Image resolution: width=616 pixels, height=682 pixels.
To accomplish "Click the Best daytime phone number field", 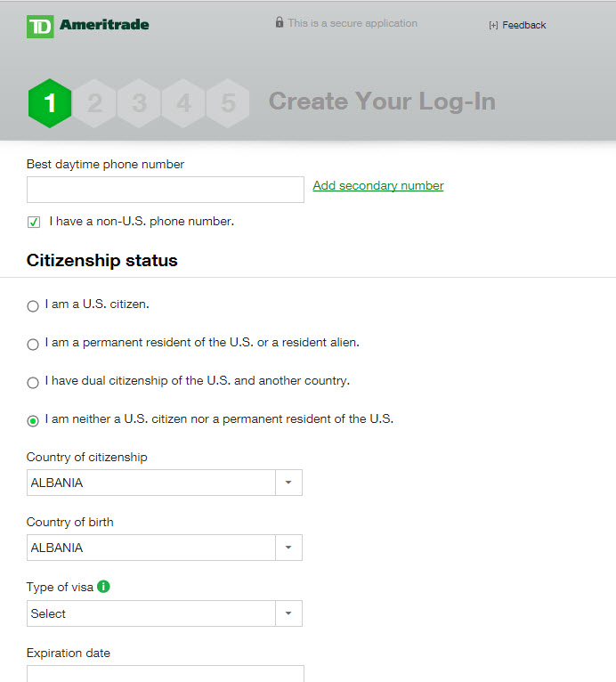I will click(165, 190).
